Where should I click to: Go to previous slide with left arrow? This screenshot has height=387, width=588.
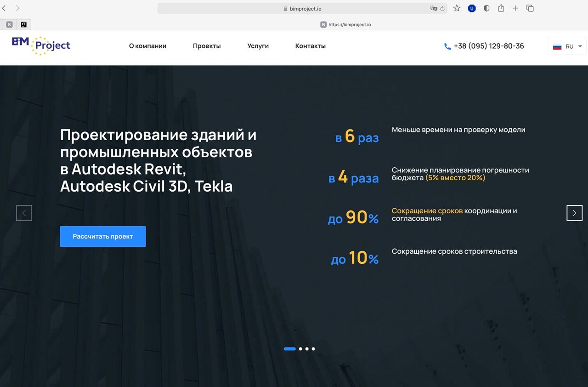point(24,213)
